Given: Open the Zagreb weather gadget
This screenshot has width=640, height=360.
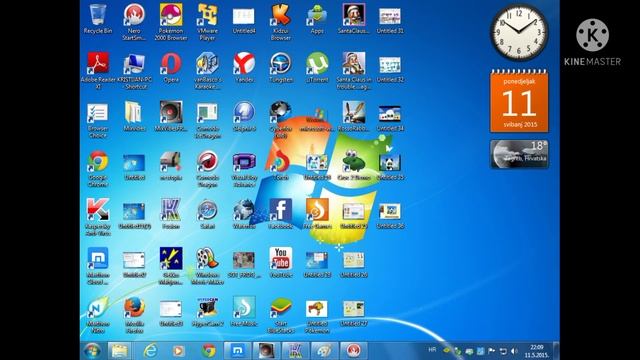Looking at the screenshot, I should tap(519, 154).
